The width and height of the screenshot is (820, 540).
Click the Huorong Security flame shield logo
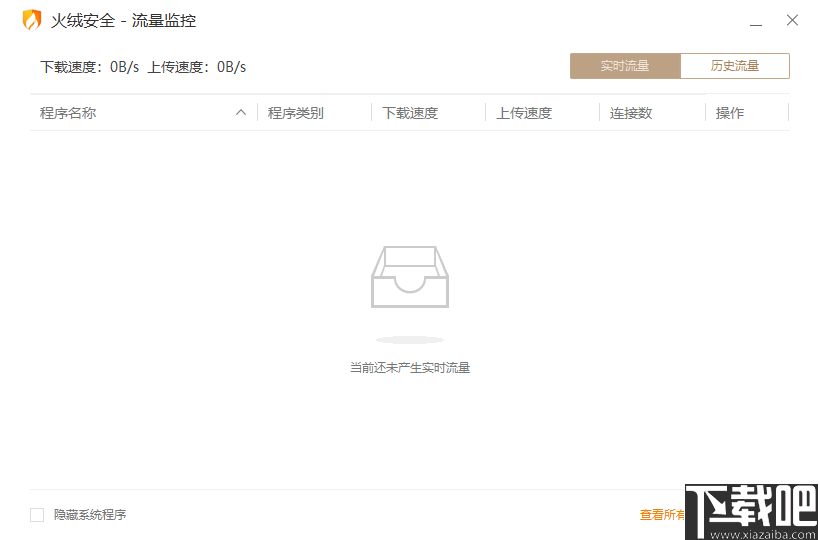[32, 20]
